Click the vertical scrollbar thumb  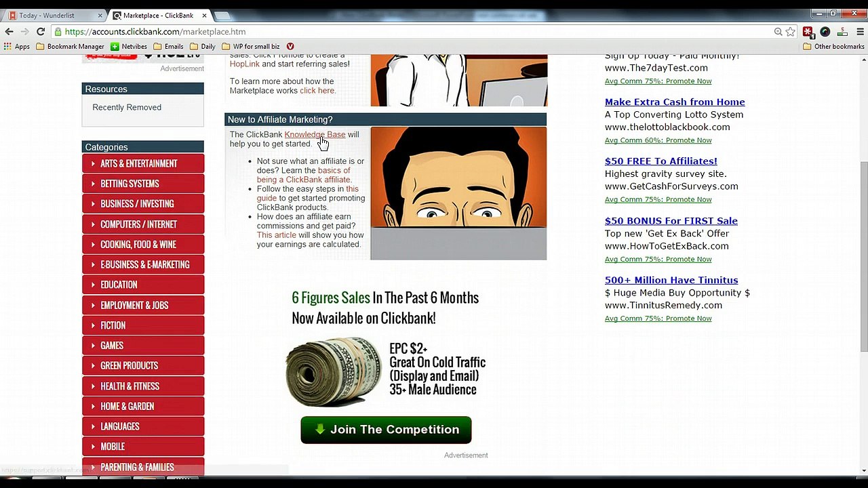863,256
